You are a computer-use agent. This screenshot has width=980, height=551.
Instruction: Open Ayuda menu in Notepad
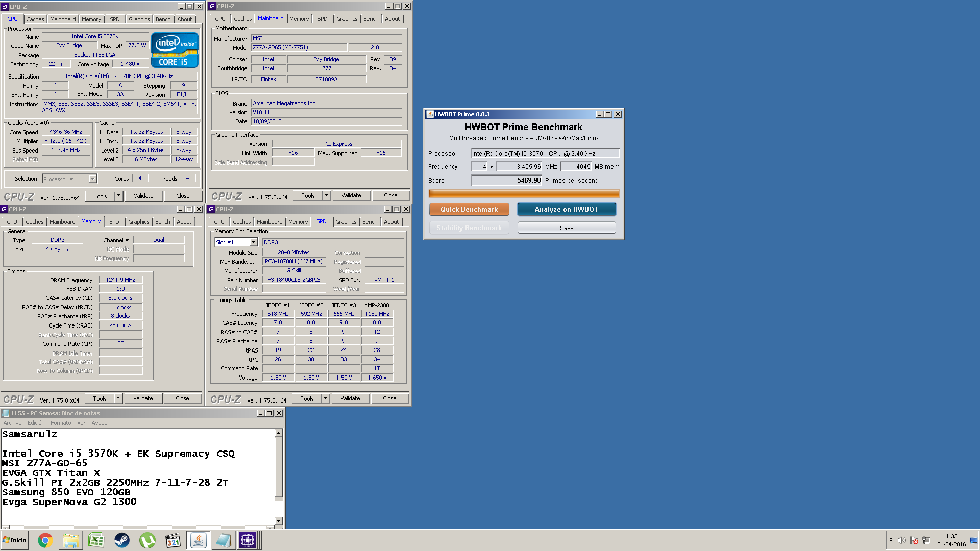click(99, 423)
